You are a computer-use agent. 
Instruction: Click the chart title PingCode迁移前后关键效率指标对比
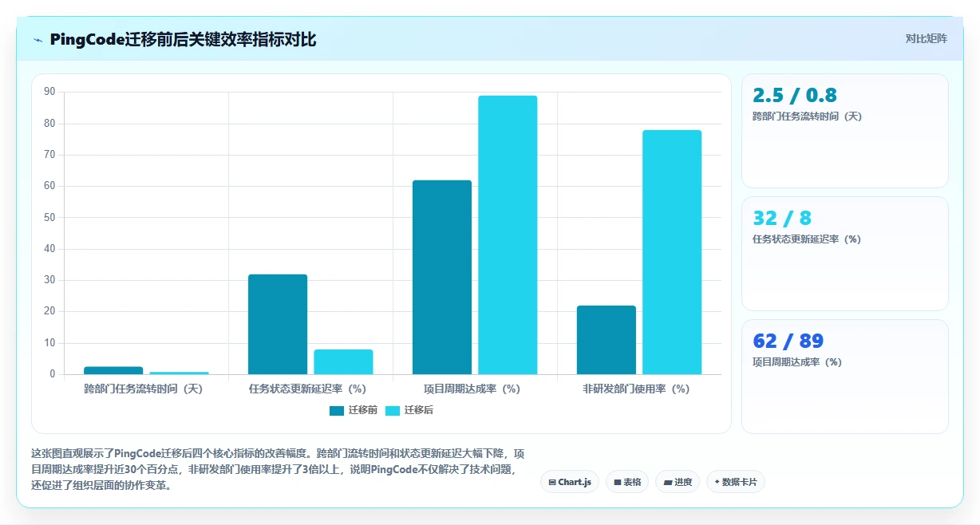click(183, 40)
